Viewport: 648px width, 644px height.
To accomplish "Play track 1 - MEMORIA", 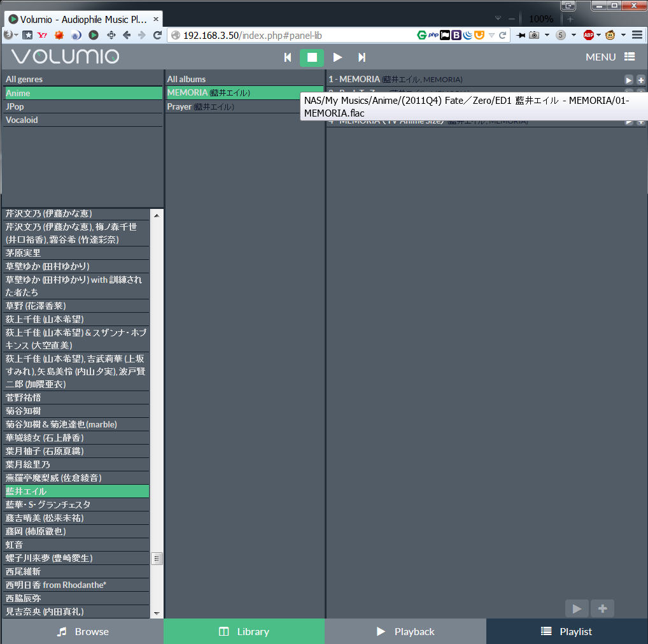I will (x=628, y=80).
